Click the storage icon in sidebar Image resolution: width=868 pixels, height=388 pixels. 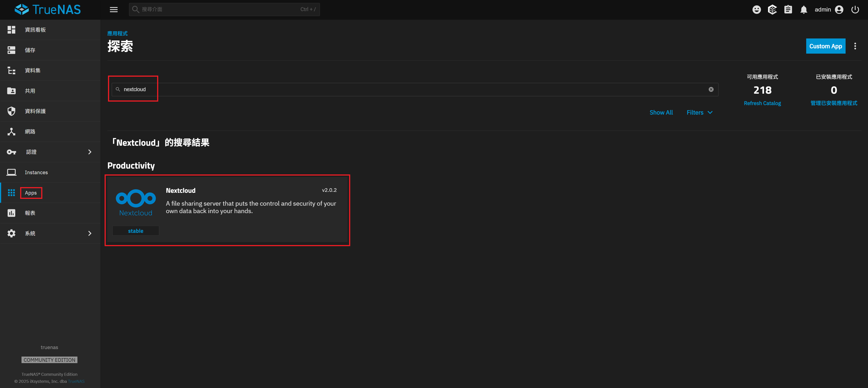[x=12, y=50]
